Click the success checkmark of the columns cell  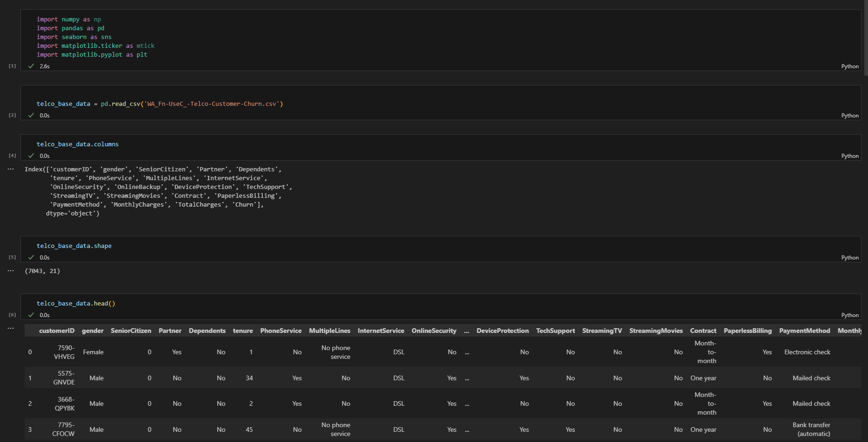[x=31, y=156]
